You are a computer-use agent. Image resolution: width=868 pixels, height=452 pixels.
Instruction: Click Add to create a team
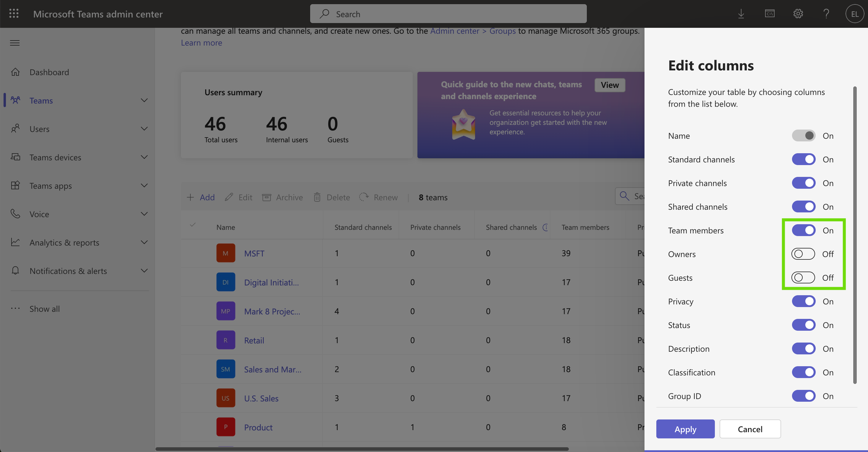[200, 197]
